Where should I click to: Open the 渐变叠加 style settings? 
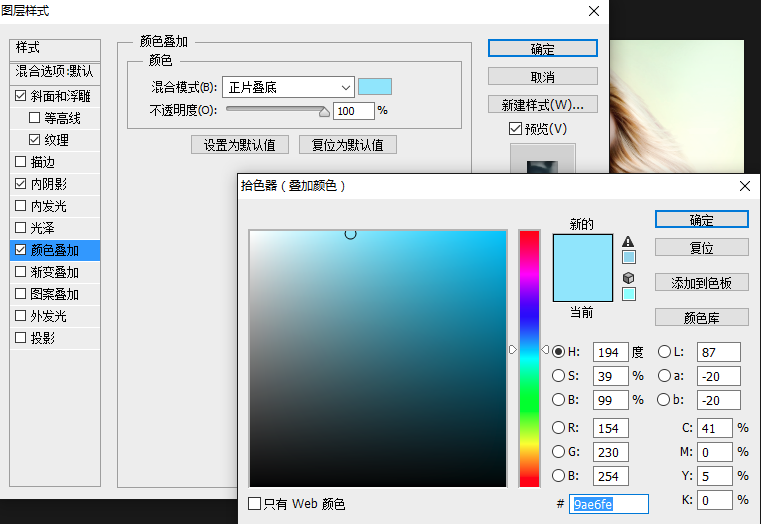pyautogui.click(x=54, y=272)
